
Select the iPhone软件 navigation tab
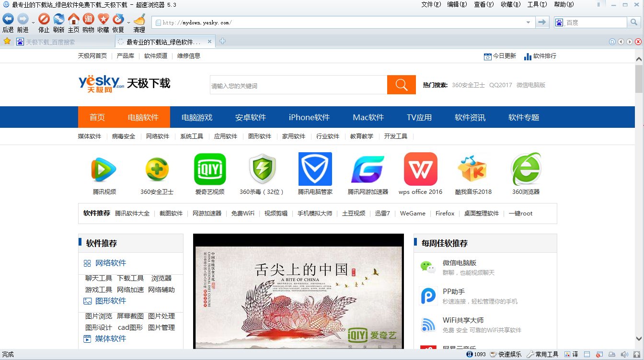(309, 117)
